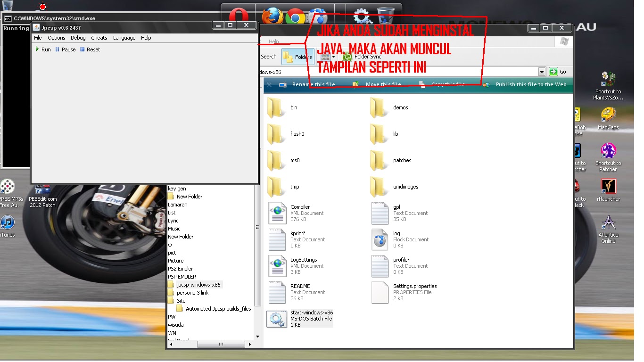Image resolution: width=644 pixels, height=362 pixels.
Task: Open Shortcut to Patcher desktop icon
Action: [x=608, y=157]
